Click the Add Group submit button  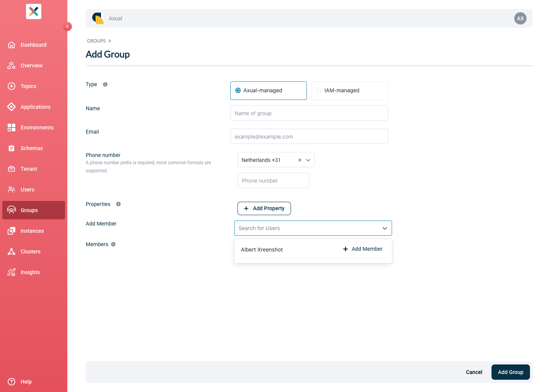[510, 372]
